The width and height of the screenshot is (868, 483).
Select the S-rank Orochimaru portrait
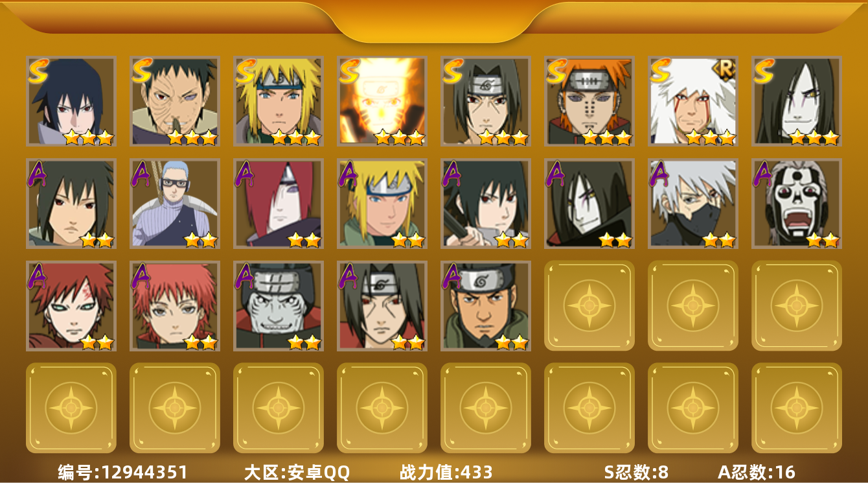(x=797, y=101)
